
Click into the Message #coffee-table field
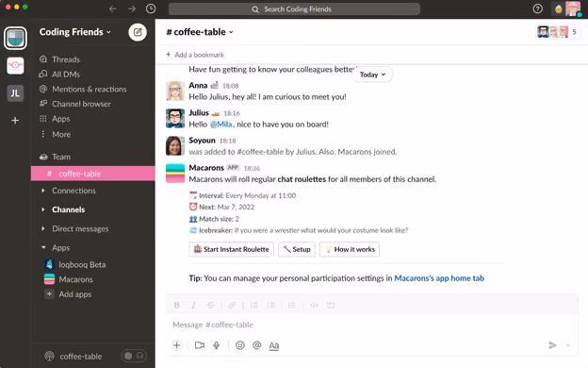pos(372,325)
